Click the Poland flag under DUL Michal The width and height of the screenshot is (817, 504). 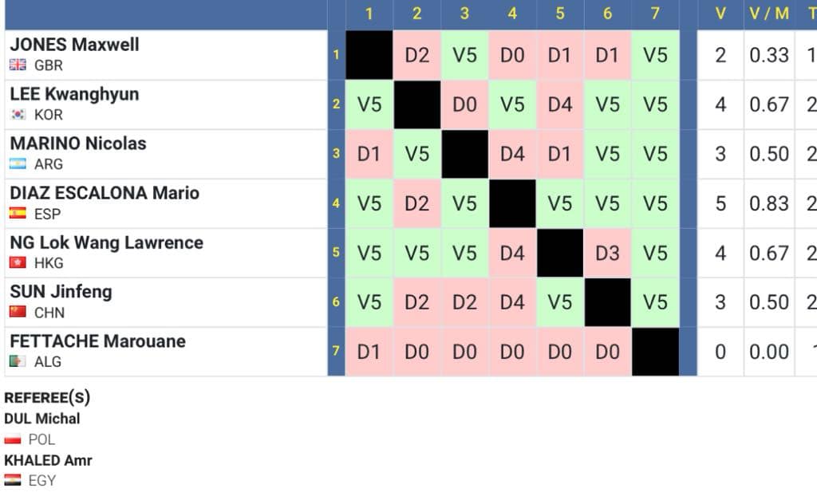pyautogui.click(x=12, y=439)
